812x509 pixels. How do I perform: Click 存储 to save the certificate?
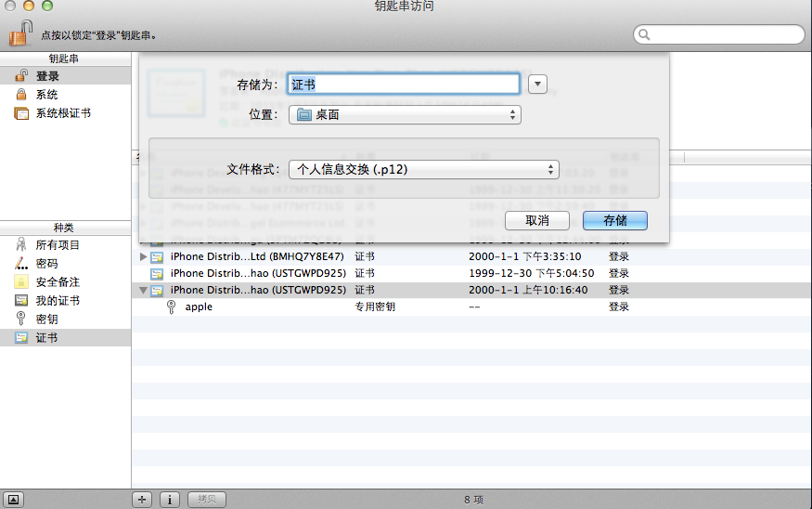tap(614, 220)
